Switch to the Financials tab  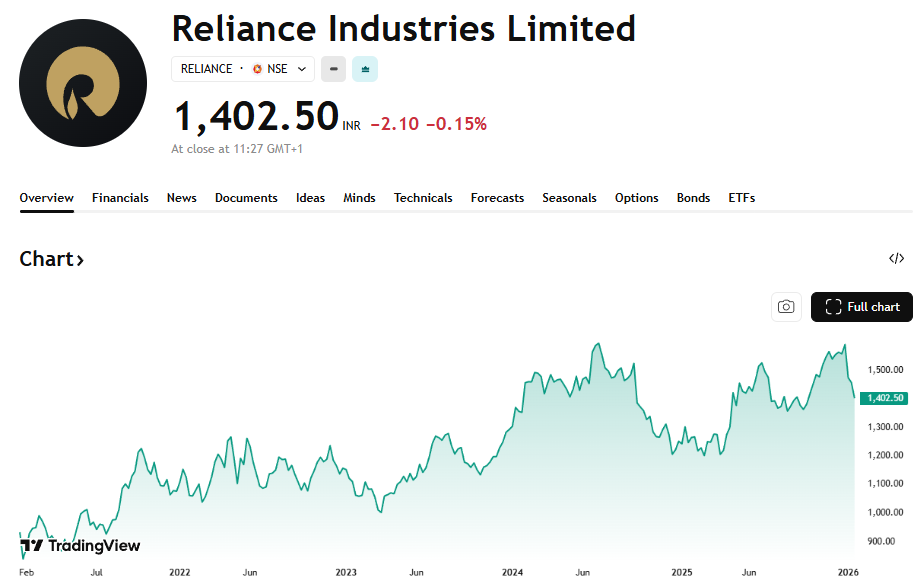click(120, 198)
